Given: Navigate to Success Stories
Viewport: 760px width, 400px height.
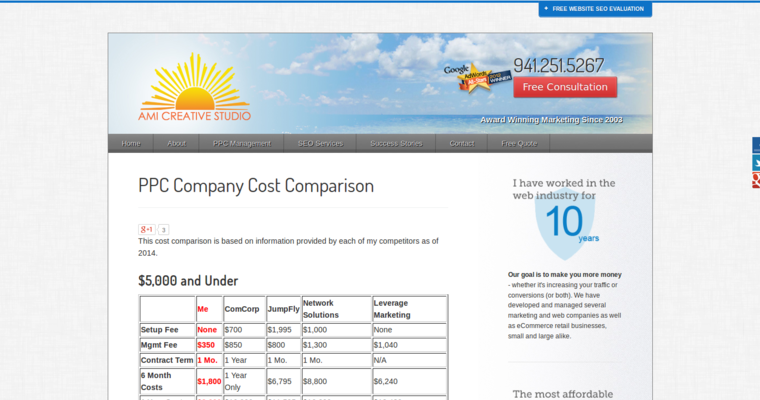Looking at the screenshot, I should pyautogui.click(x=396, y=143).
